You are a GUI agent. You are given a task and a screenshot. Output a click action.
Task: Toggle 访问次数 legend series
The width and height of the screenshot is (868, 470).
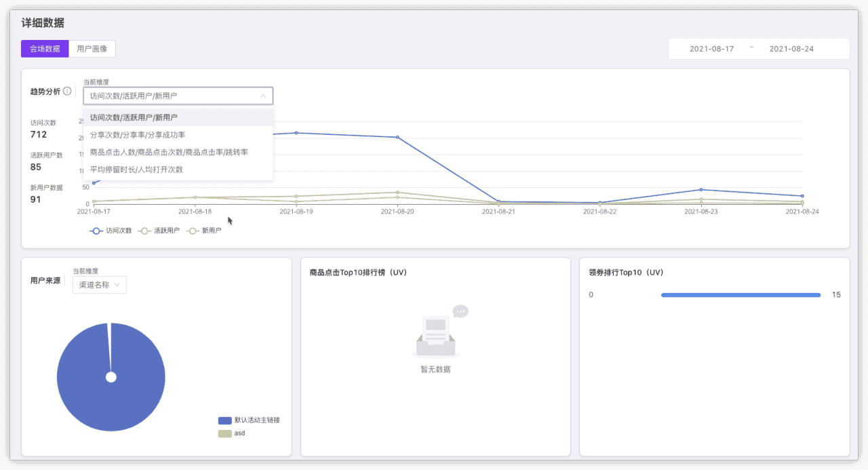point(111,231)
